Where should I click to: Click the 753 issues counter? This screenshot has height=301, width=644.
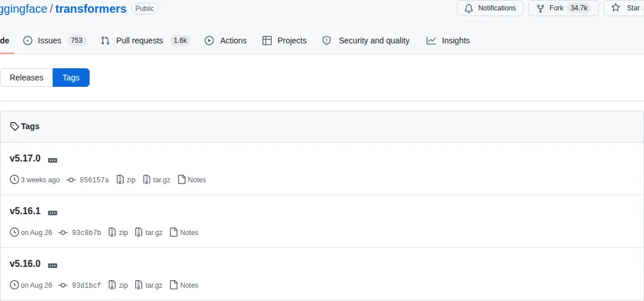point(76,41)
